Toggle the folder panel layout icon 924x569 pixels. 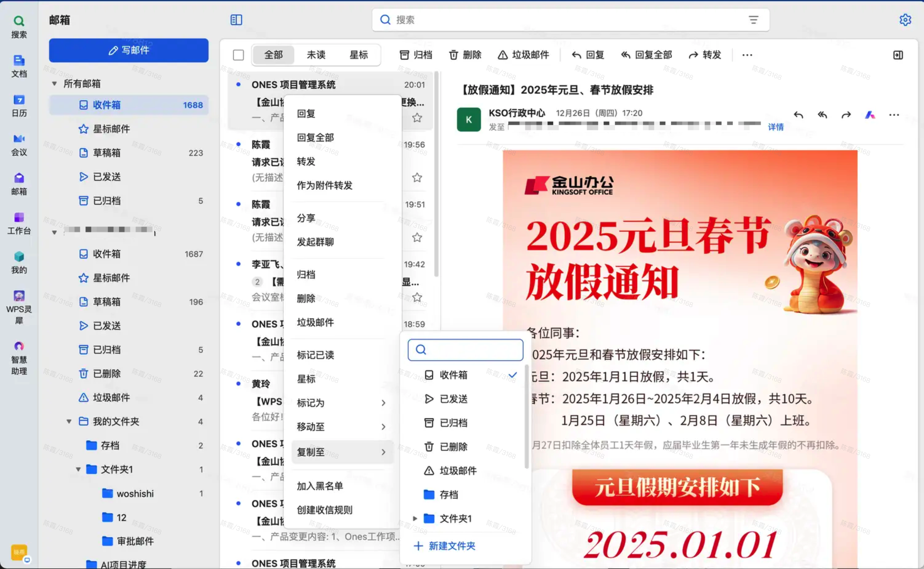(x=236, y=19)
